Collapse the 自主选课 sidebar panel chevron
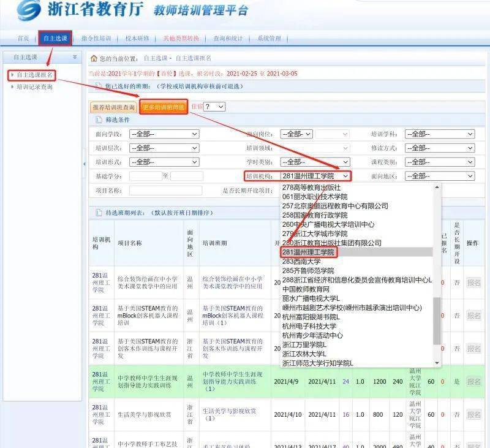This screenshot has height=448, width=490. click(75, 57)
